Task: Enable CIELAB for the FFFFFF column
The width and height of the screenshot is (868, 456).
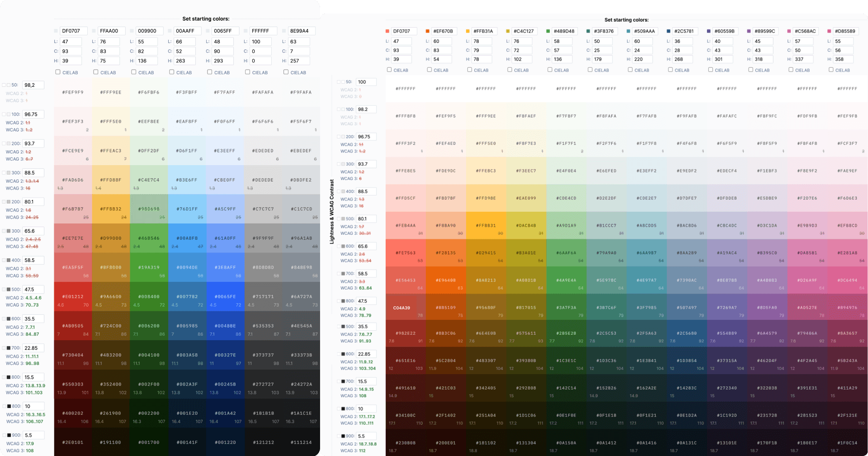Action: 247,72
